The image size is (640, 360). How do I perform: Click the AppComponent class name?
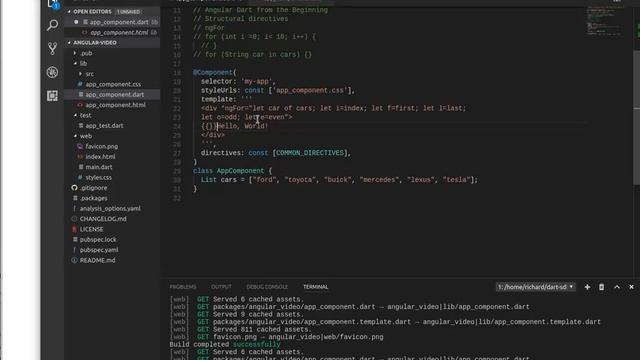[240, 171]
